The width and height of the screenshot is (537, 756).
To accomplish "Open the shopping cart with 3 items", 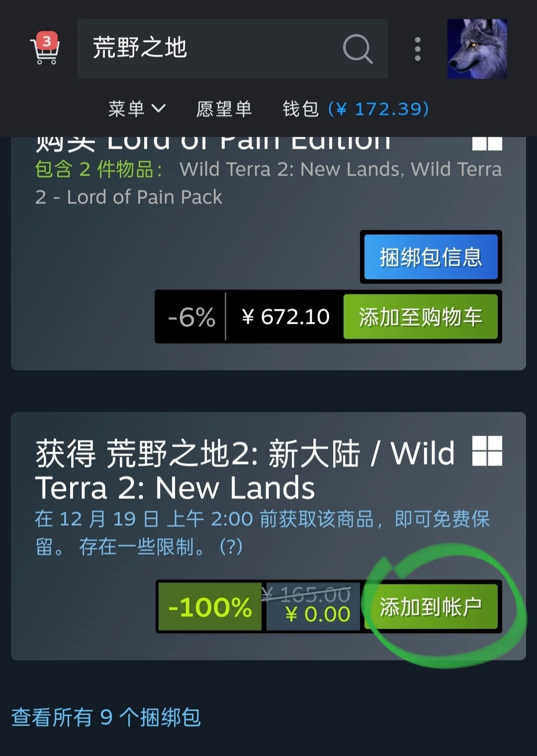I will 45,49.
